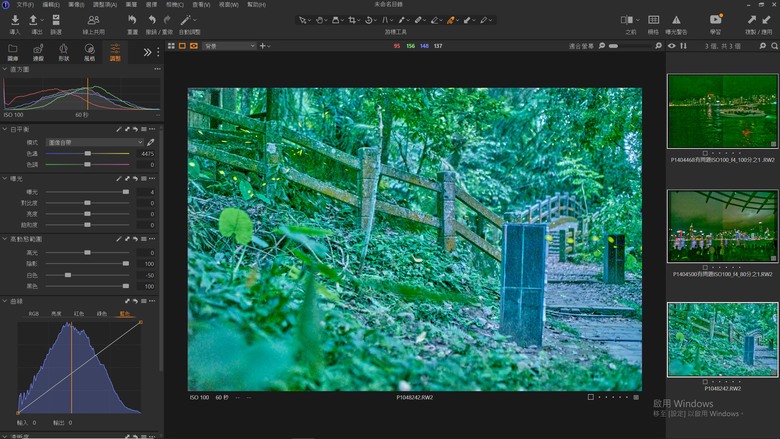
Task: Open the white balance mode dropdown
Action: 95,142
